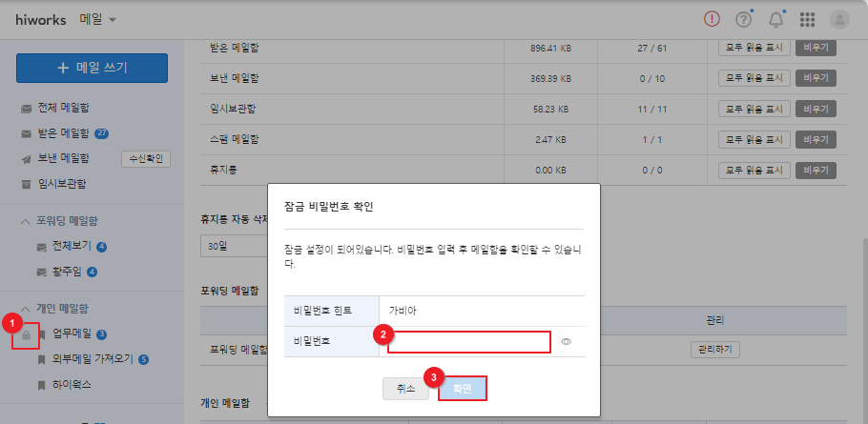
Task: Open the 메일 service dropdown
Action: coord(98,19)
